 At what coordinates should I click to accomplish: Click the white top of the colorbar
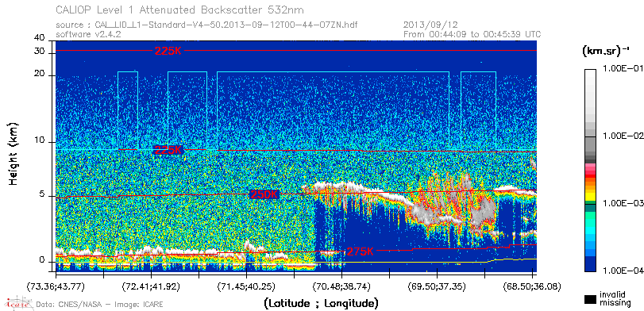pyautogui.click(x=590, y=73)
